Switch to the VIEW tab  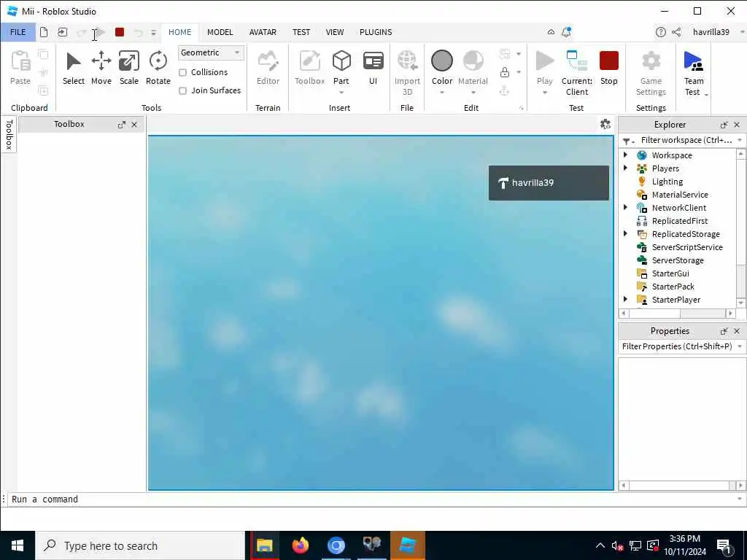point(334,32)
